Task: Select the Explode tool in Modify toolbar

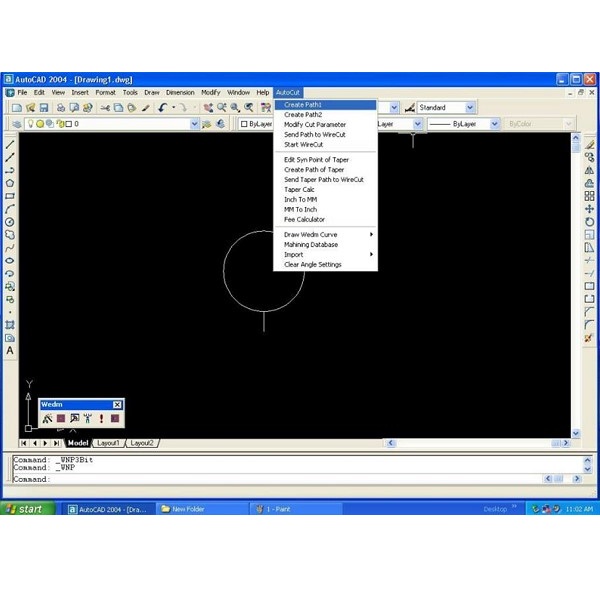Action: 589,338
